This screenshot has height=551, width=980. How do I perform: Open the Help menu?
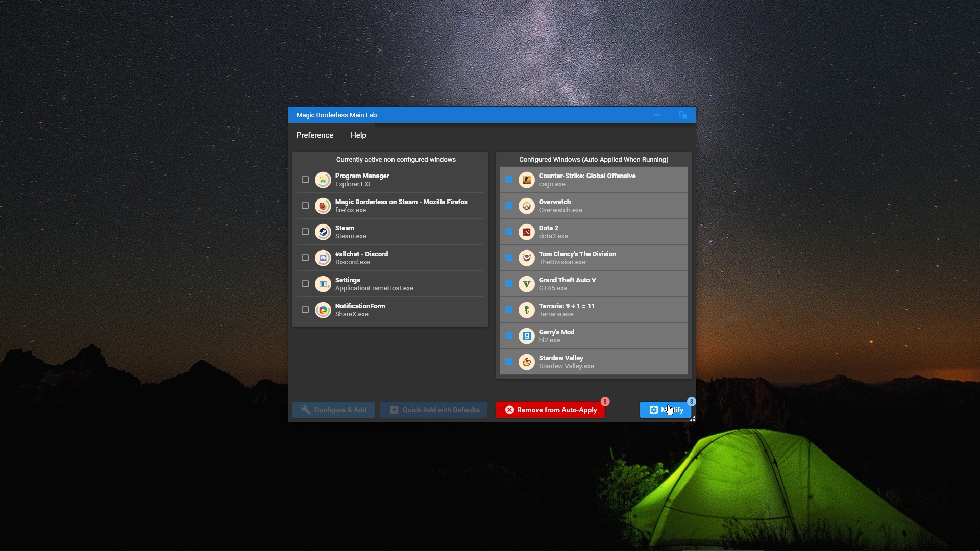(x=358, y=135)
